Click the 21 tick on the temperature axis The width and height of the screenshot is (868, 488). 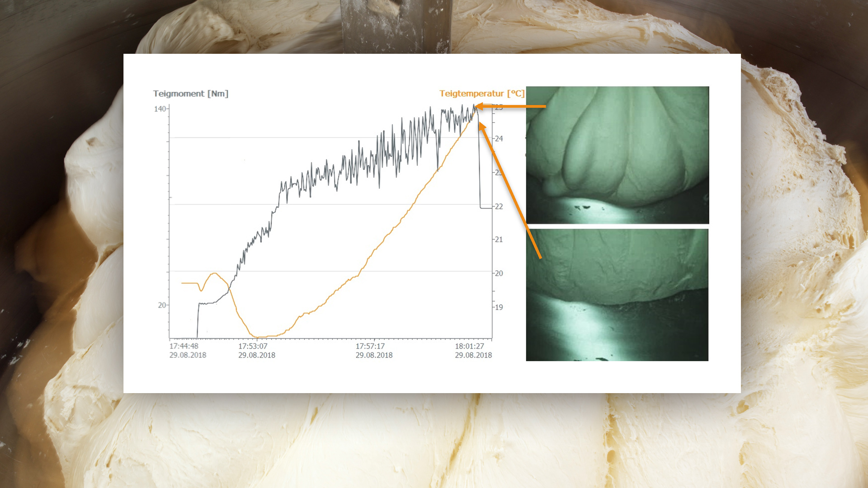coord(499,239)
